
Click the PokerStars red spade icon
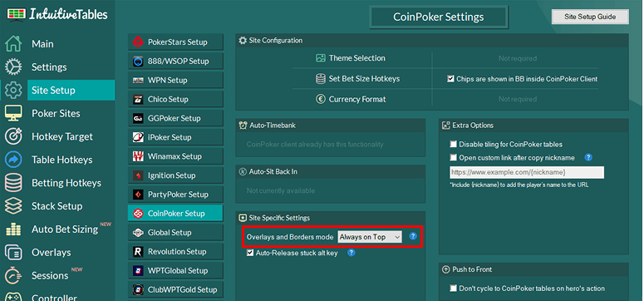pos(138,42)
